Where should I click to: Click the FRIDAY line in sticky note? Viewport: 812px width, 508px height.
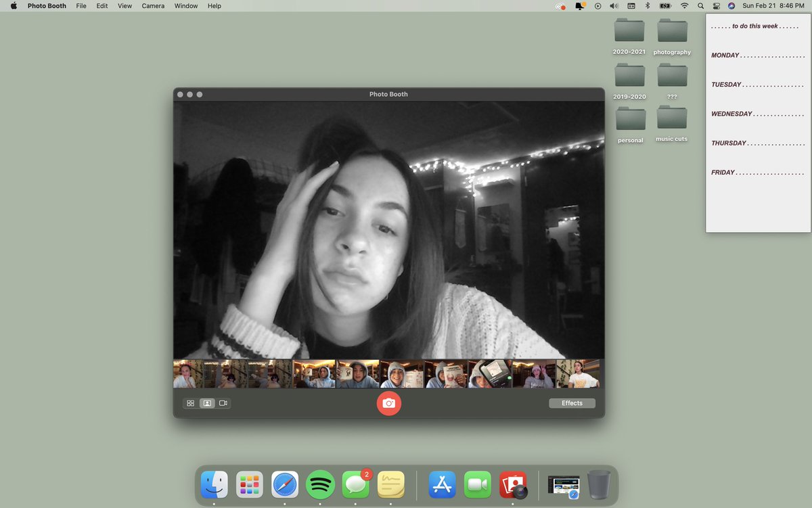[758, 172]
